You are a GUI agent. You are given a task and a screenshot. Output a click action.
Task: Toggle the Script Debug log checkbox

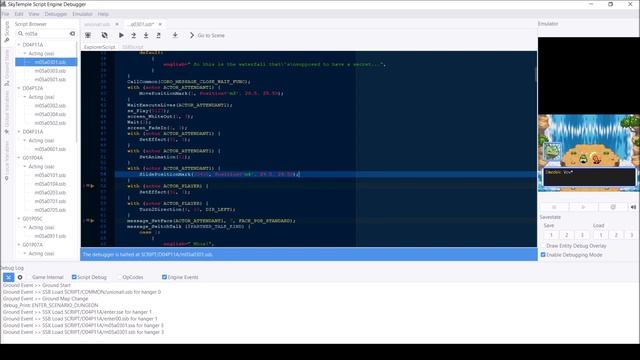(x=74, y=277)
